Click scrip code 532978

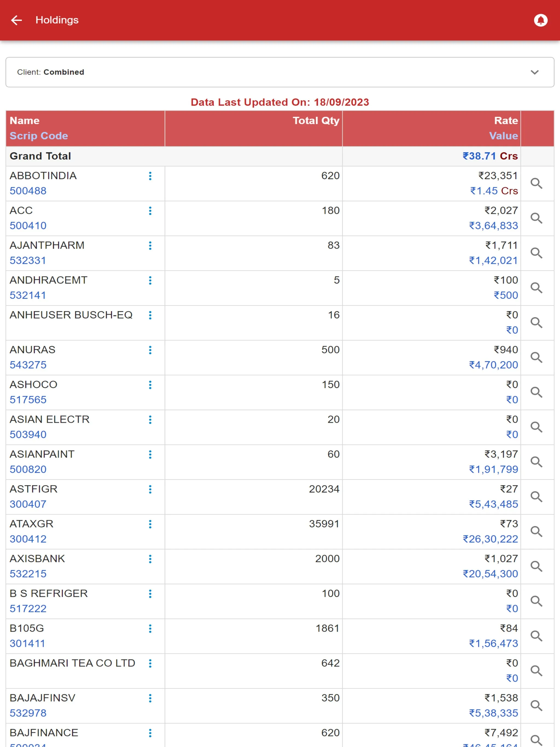point(28,713)
